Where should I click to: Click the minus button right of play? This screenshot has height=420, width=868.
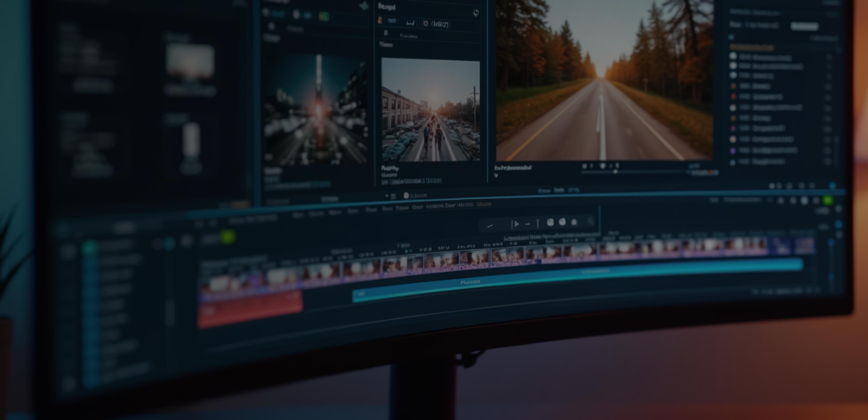[x=528, y=224]
